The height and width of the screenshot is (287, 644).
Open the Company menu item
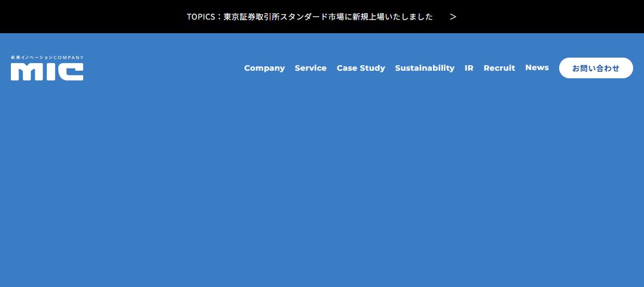[264, 68]
